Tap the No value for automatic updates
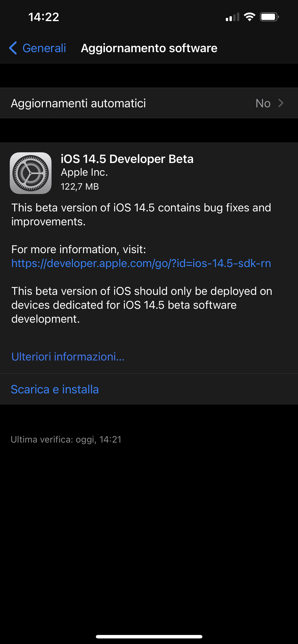Screen dimensions: 298x644 point(263,103)
